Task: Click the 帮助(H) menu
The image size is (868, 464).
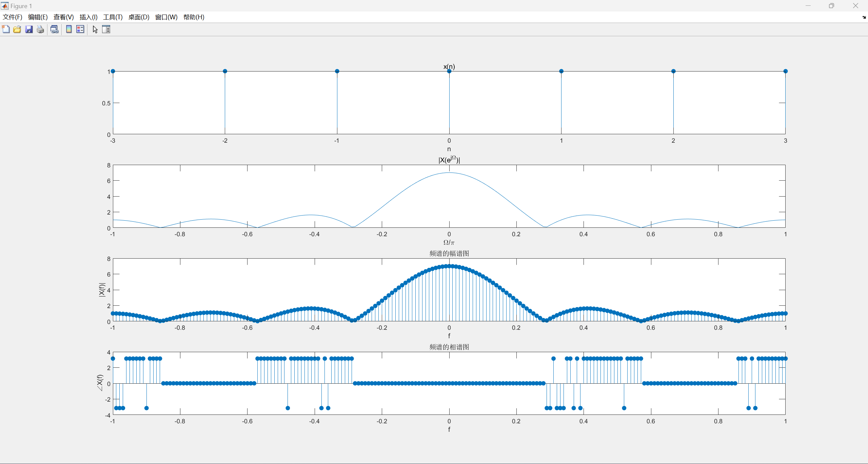Action: [x=194, y=17]
